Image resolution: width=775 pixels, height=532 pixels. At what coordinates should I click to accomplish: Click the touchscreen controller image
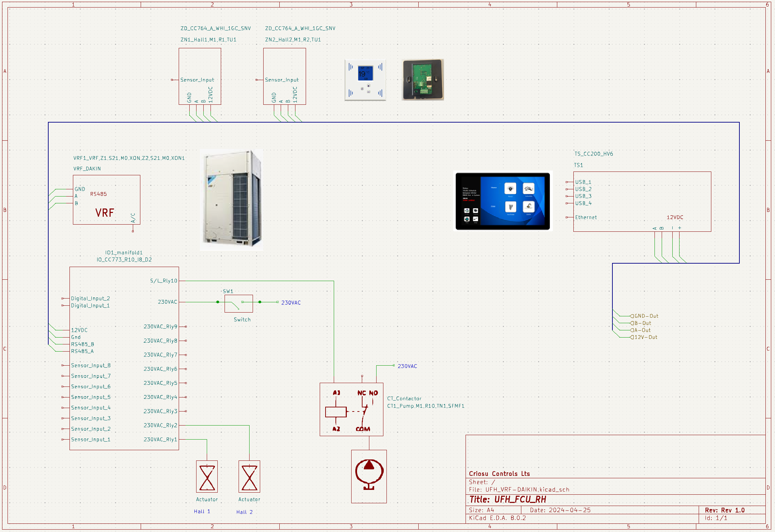[x=503, y=201]
